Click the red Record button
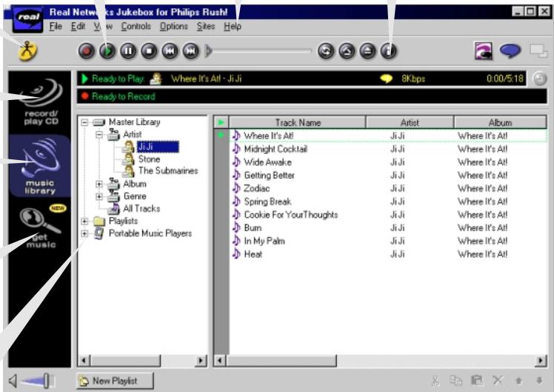This screenshot has width=554, height=392. (87, 51)
